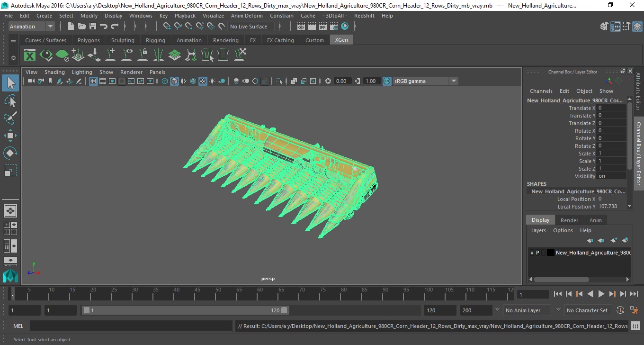
Task: Open the Animation menu set dropdown
Action: click(x=32, y=27)
